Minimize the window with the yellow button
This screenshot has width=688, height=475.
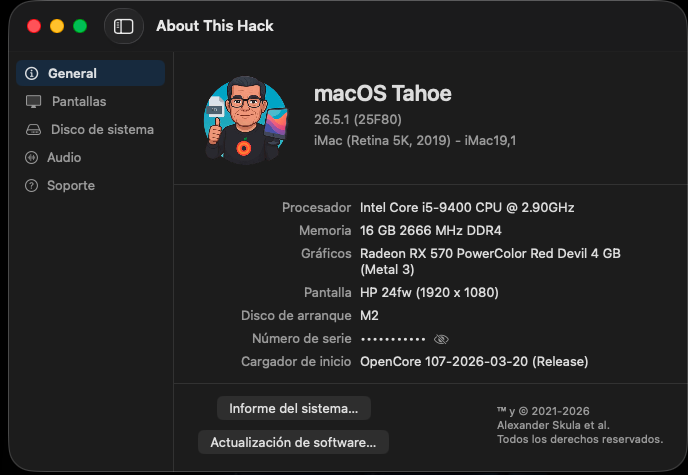pos(57,26)
